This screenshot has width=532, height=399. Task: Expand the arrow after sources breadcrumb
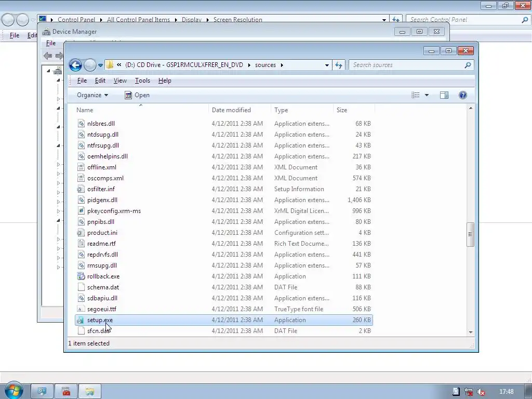click(282, 65)
